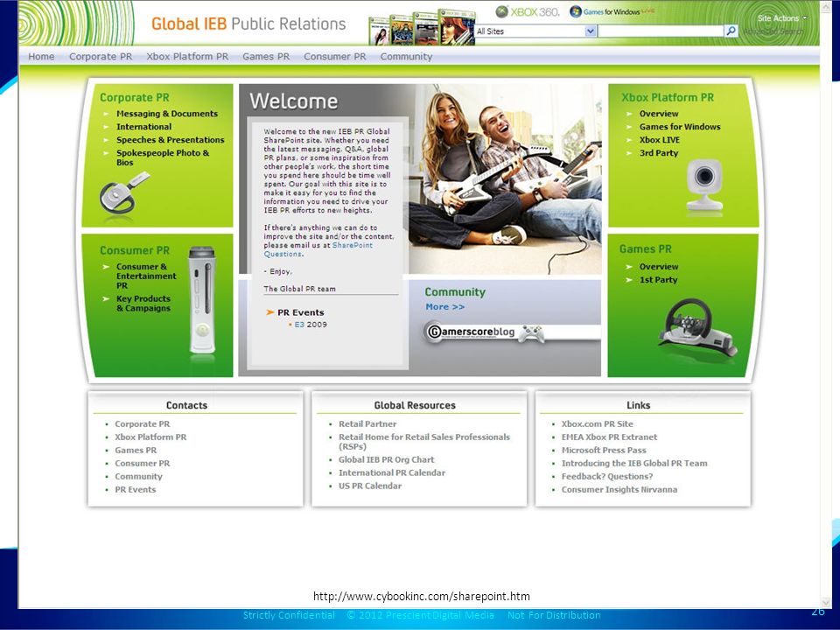Click the Games PR panel heading

tap(646, 249)
